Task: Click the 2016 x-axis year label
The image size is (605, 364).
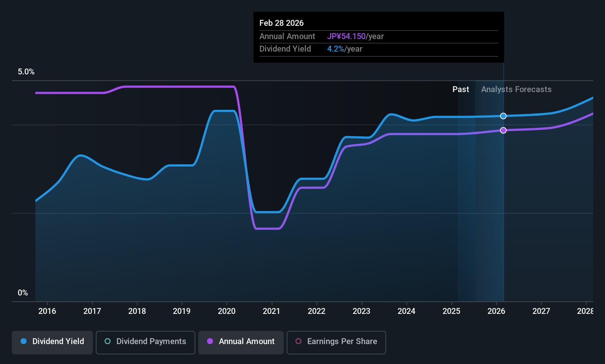Action: tap(47, 311)
